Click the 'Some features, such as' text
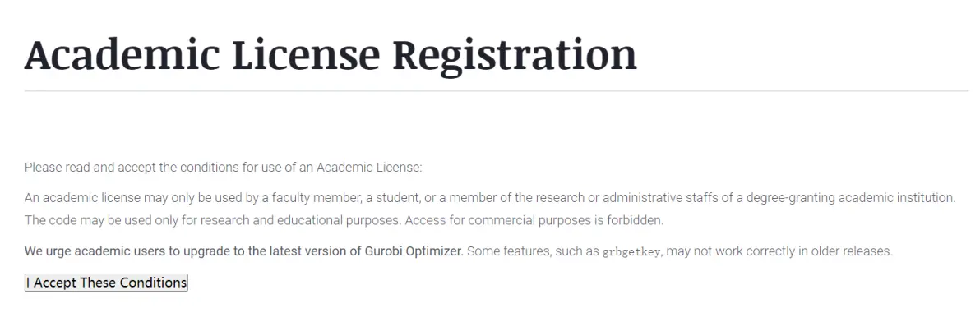This screenshot has width=980, height=313. pos(533,251)
